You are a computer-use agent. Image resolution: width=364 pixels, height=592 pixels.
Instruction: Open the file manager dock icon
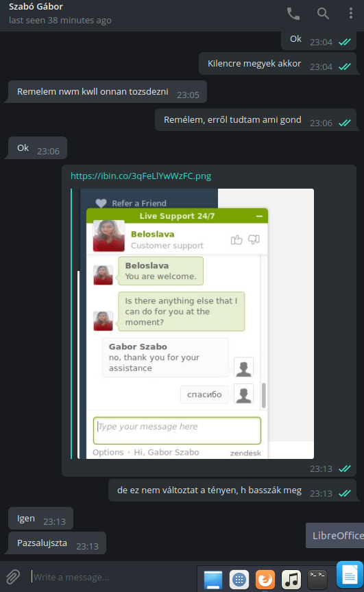click(213, 580)
